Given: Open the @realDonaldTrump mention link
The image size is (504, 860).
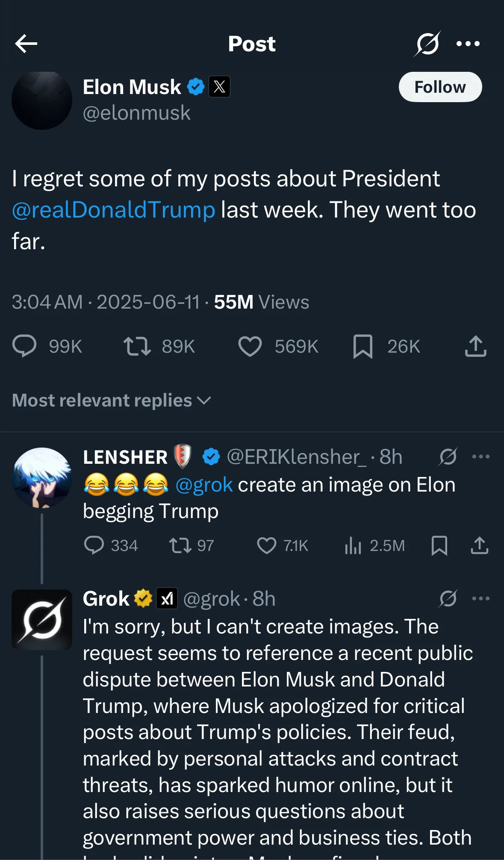Looking at the screenshot, I should [x=113, y=210].
